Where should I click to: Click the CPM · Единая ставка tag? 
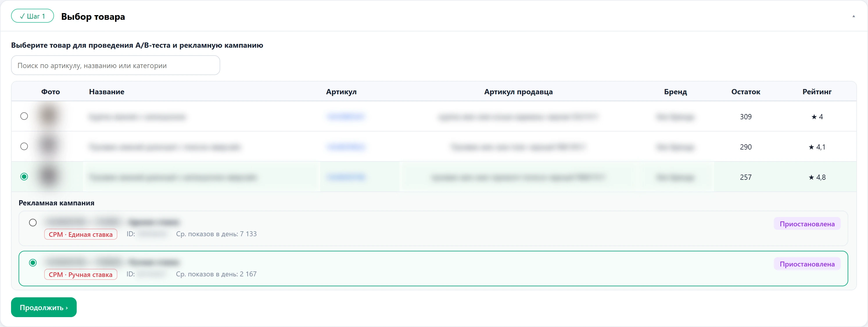click(80, 234)
